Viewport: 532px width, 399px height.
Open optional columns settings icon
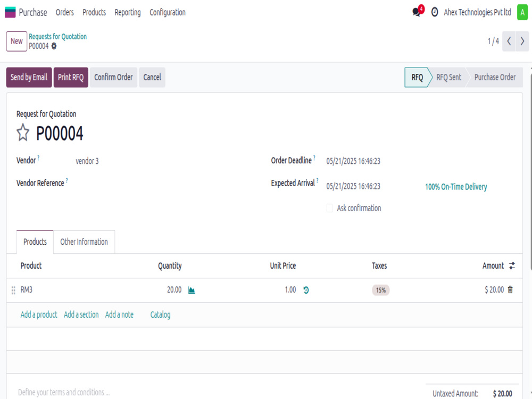512,265
